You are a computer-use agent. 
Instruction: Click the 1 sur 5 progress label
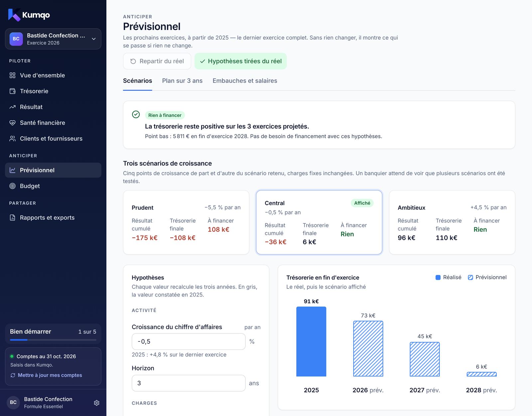tap(87, 332)
